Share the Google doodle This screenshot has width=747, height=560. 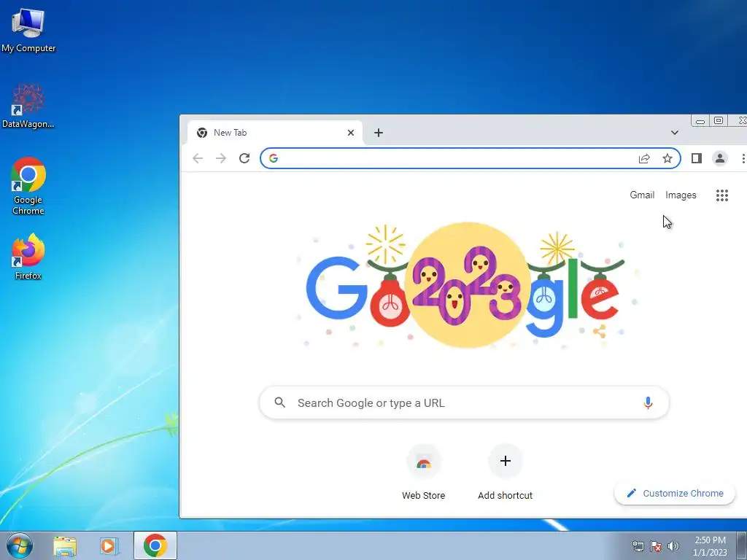pyautogui.click(x=600, y=332)
